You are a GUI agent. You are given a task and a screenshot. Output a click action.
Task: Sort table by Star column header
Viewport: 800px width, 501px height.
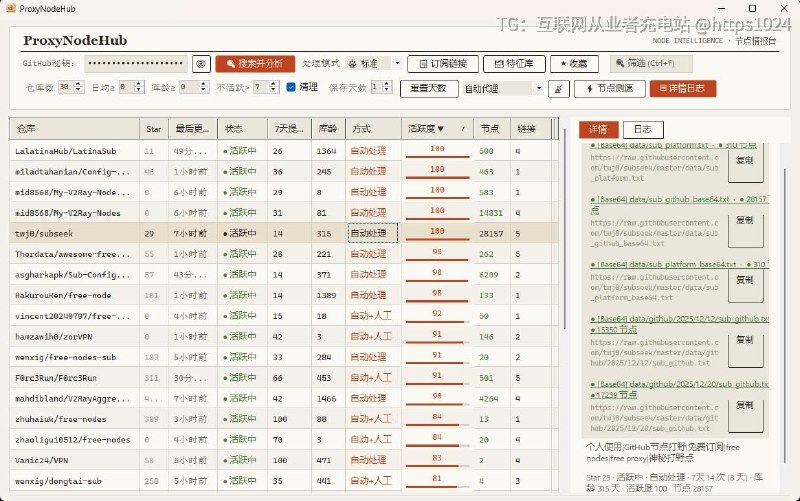[x=154, y=129]
